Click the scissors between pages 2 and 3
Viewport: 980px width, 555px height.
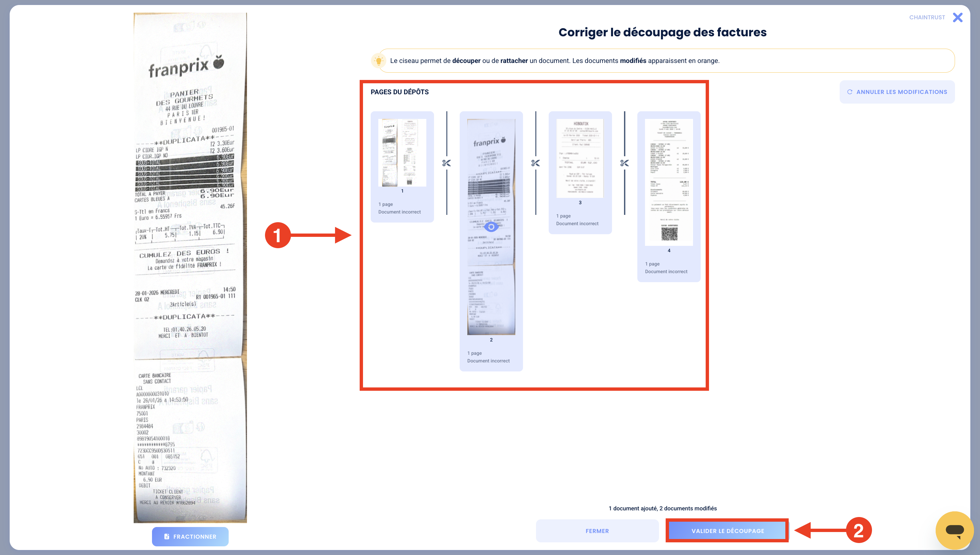coord(535,163)
